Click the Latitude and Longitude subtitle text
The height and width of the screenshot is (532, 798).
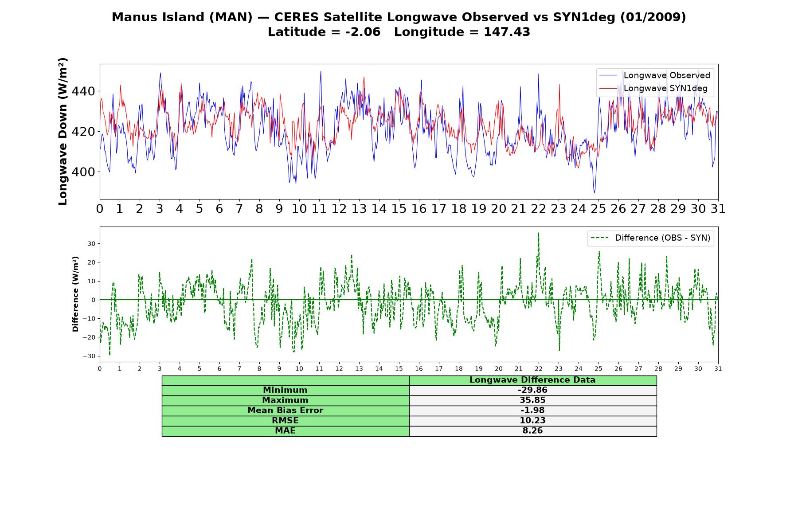click(x=399, y=32)
